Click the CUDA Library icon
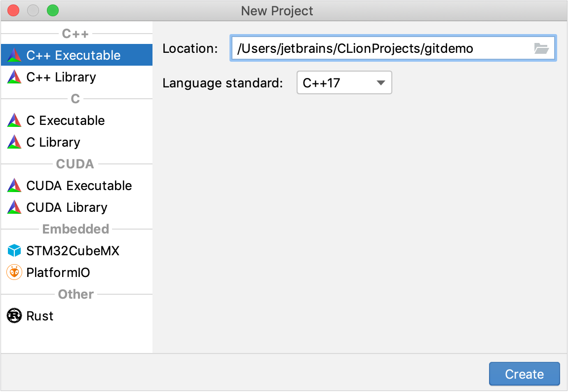 click(14, 207)
